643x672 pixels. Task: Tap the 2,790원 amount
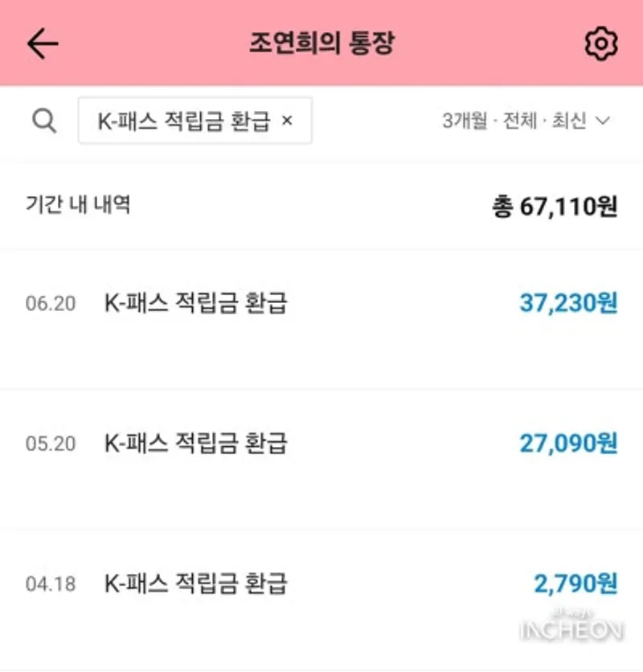tap(575, 584)
